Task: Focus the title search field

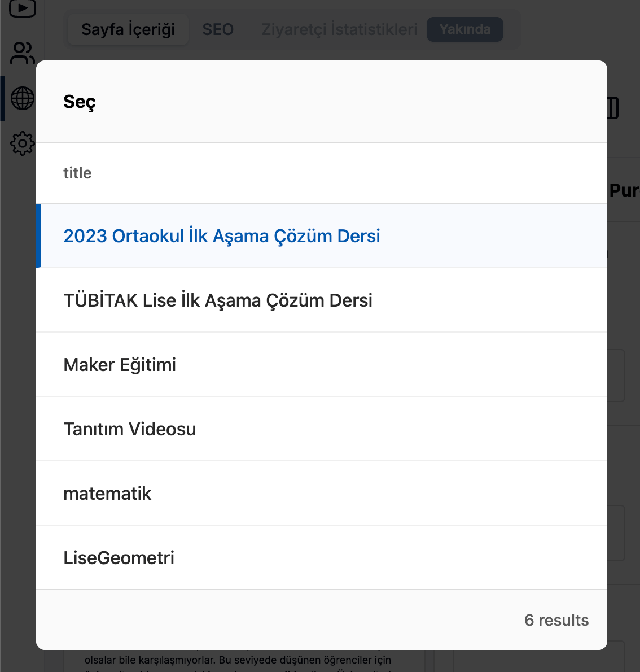Action: pos(322,173)
